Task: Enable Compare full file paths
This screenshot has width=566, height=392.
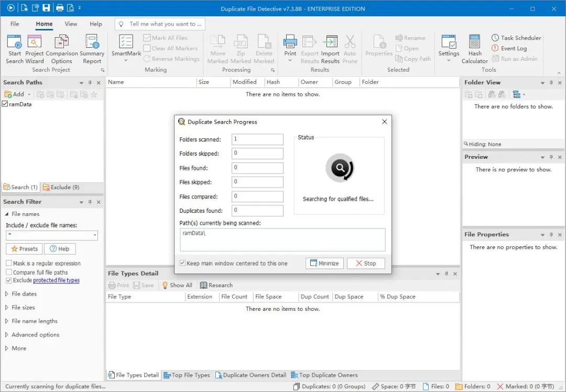Action: [9, 272]
